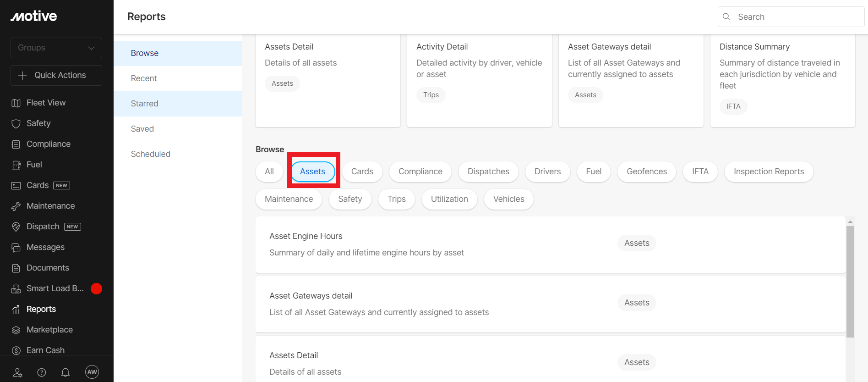Click the IFTA tag on Distance Summary
868x382 pixels.
click(x=733, y=106)
